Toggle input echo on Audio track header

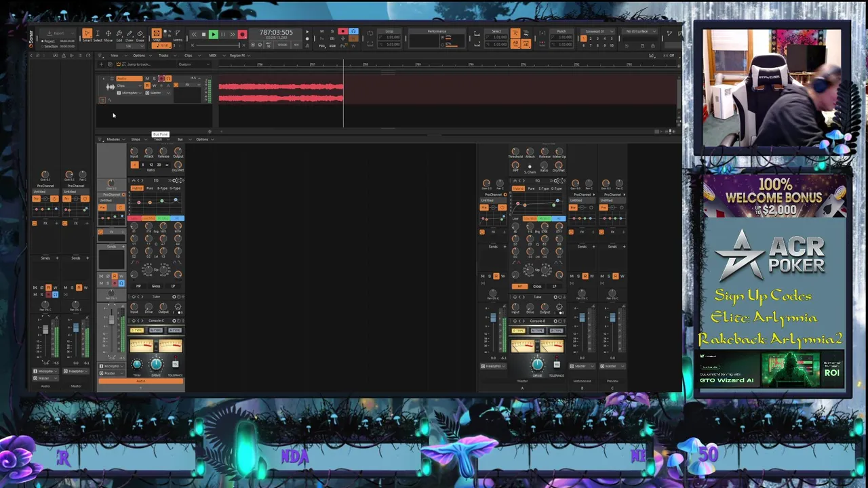point(168,79)
